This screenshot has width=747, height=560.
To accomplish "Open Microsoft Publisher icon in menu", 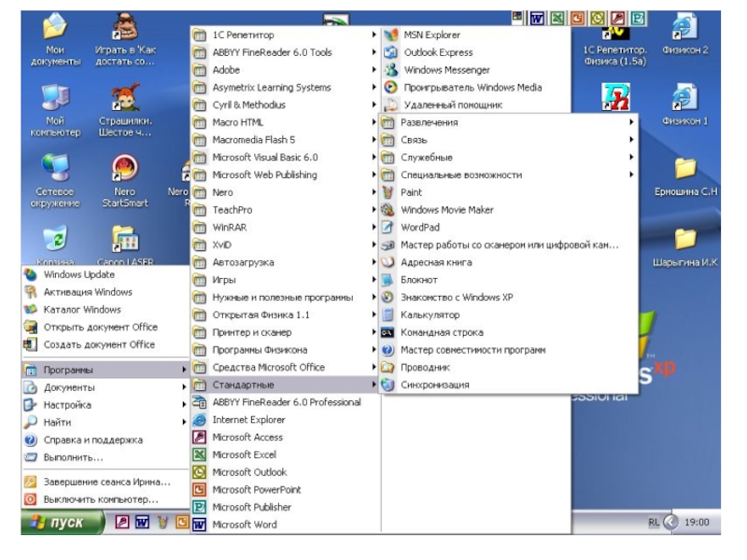I will tap(199, 507).
